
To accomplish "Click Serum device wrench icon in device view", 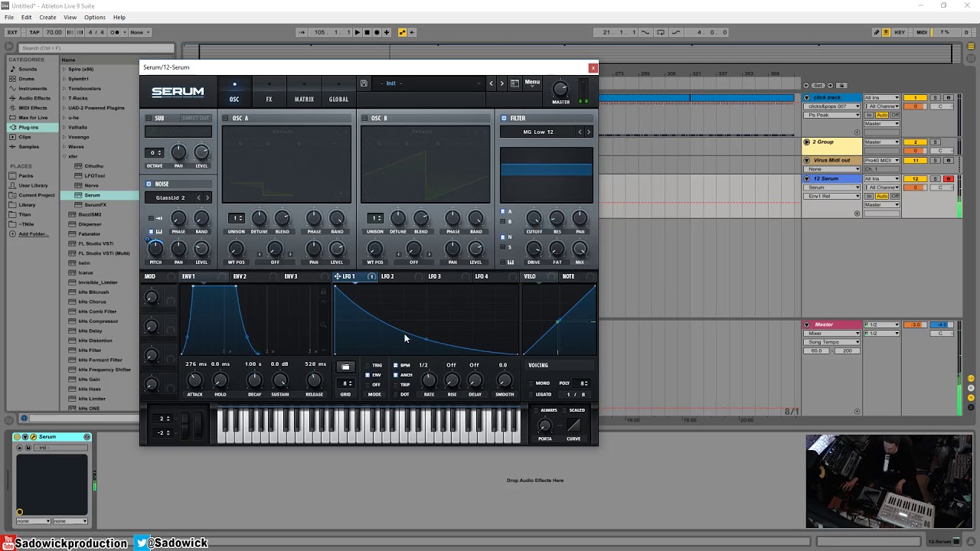I will tap(33, 437).
